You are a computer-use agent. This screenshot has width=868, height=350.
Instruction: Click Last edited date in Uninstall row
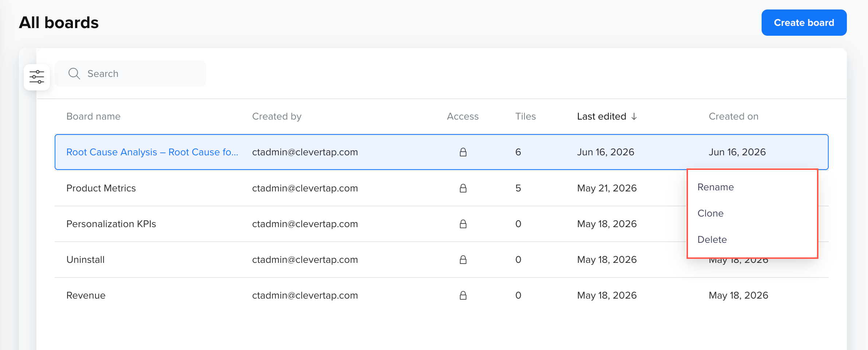coord(607,260)
